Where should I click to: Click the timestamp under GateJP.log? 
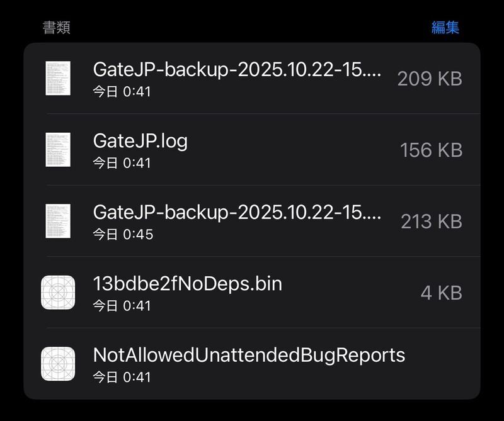[122, 163]
